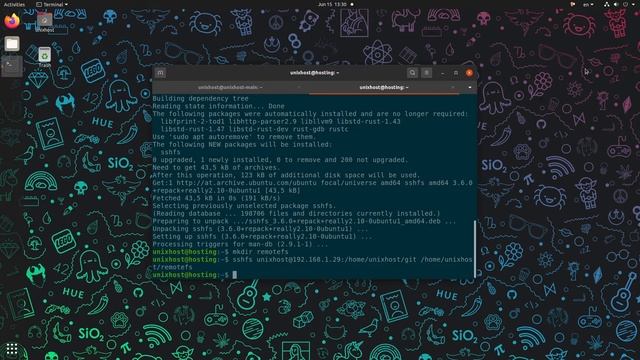Close the terminal window
640x360 pixels.
469,73
